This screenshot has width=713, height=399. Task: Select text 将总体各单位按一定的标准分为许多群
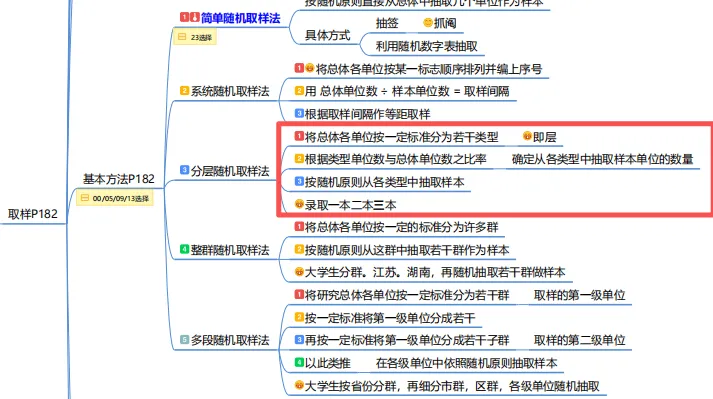[x=402, y=227]
